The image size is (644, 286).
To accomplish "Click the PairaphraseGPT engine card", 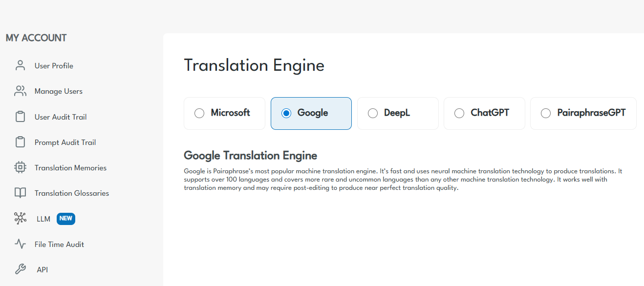I will (x=583, y=113).
